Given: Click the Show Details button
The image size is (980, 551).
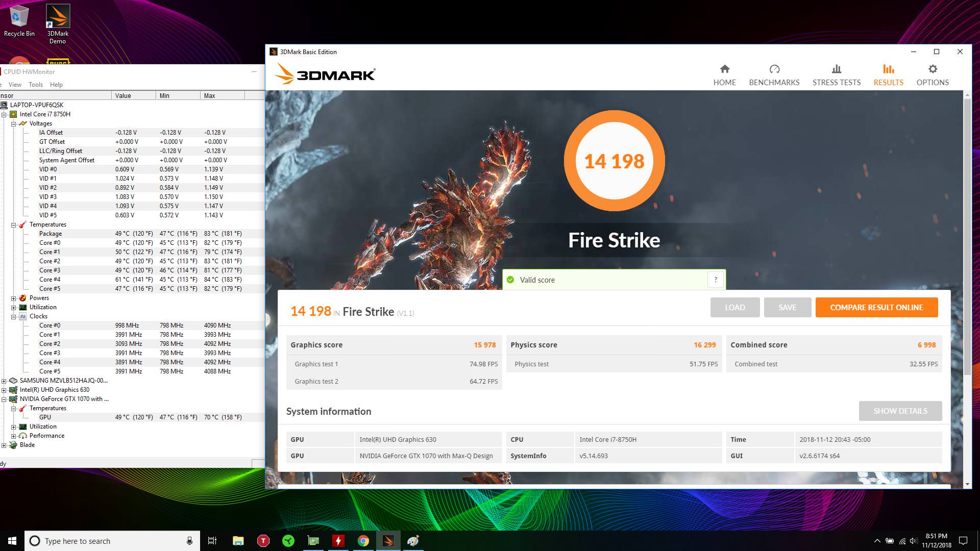Looking at the screenshot, I should pyautogui.click(x=900, y=411).
